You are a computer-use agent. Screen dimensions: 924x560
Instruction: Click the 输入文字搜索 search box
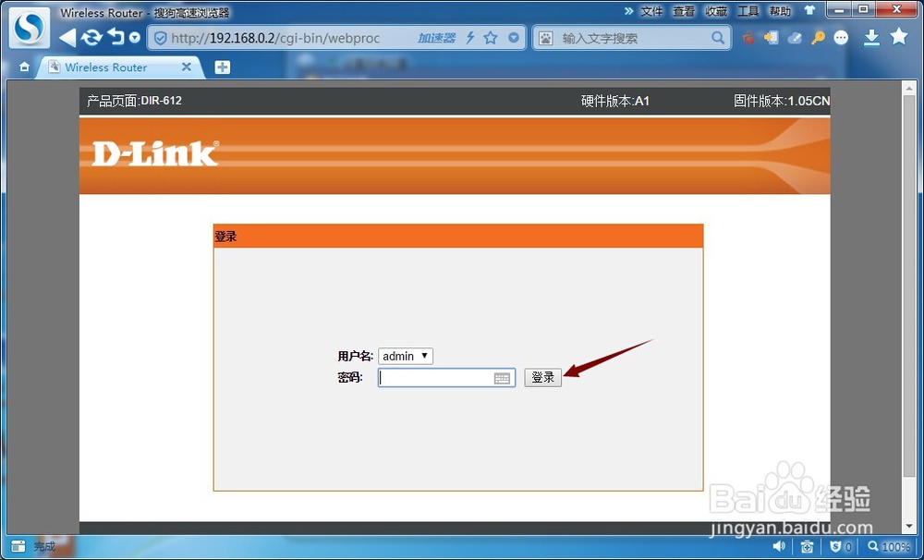tap(634, 38)
